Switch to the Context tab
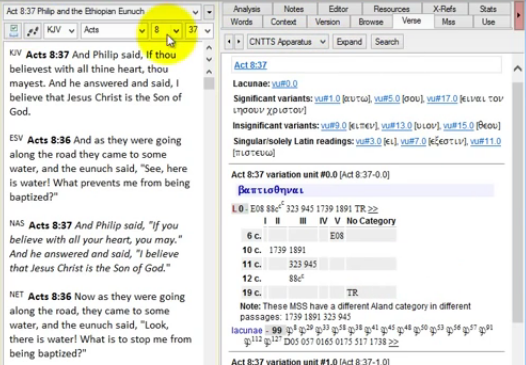The height and width of the screenshot is (365, 526). coord(283,22)
